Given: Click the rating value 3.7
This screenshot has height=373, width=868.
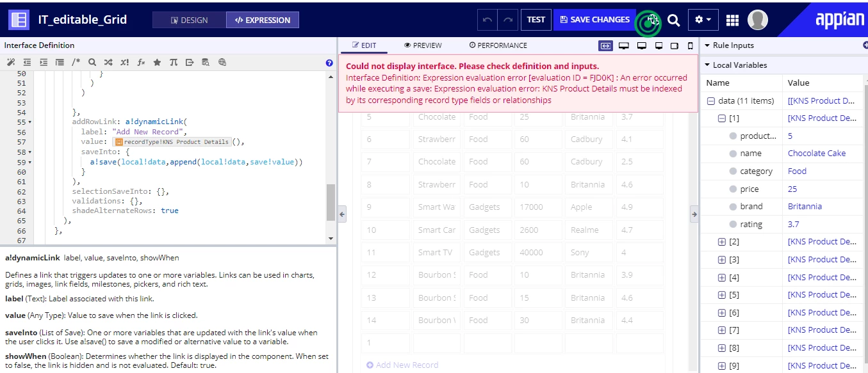Looking at the screenshot, I should coord(794,225).
